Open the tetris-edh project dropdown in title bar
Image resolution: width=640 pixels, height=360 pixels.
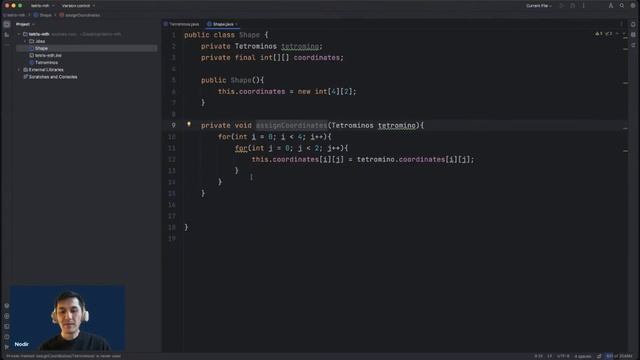pos(42,6)
